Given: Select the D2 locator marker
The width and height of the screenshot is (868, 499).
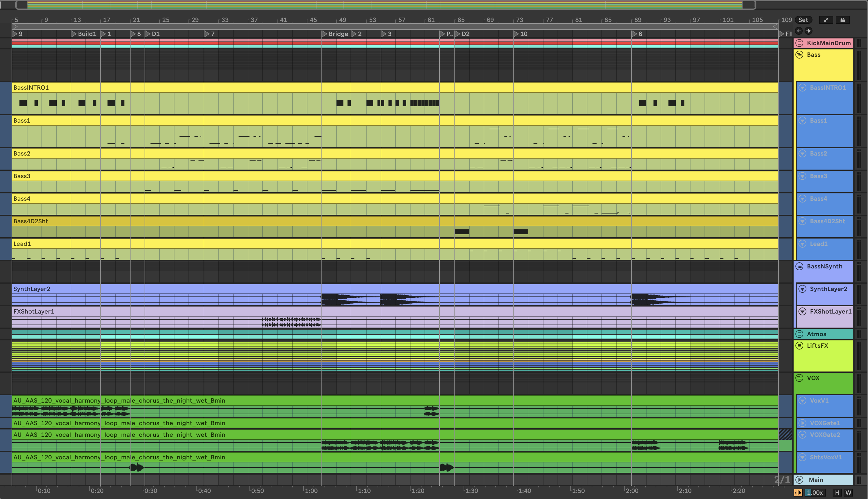Looking at the screenshot, I should (457, 34).
